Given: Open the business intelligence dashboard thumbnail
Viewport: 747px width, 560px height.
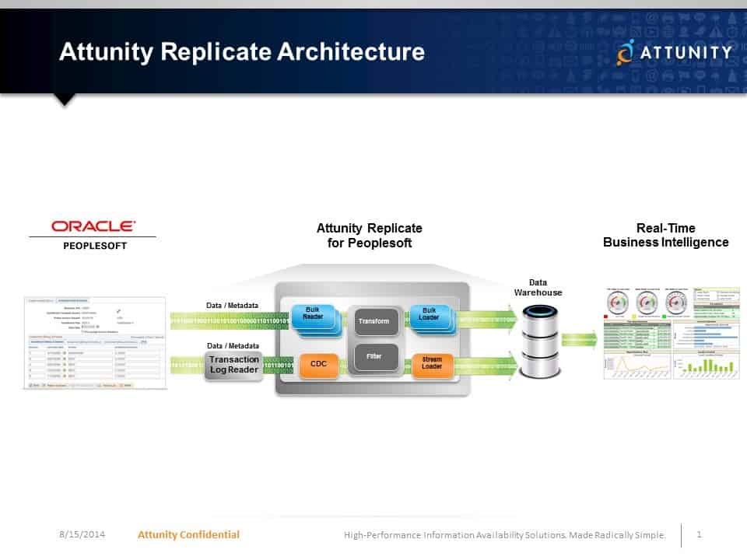Looking at the screenshot, I should (672, 334).
